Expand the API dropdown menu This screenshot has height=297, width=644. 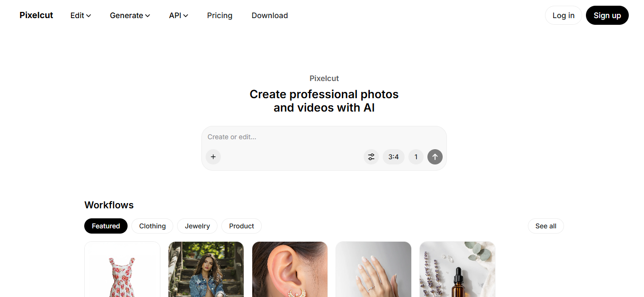pos(178,15)
